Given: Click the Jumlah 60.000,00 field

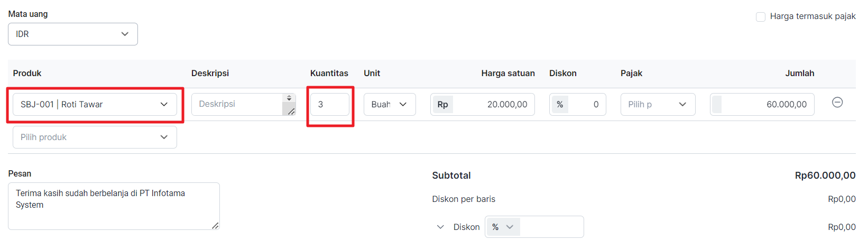Looking at the screenshot, I should pos(762,105).
